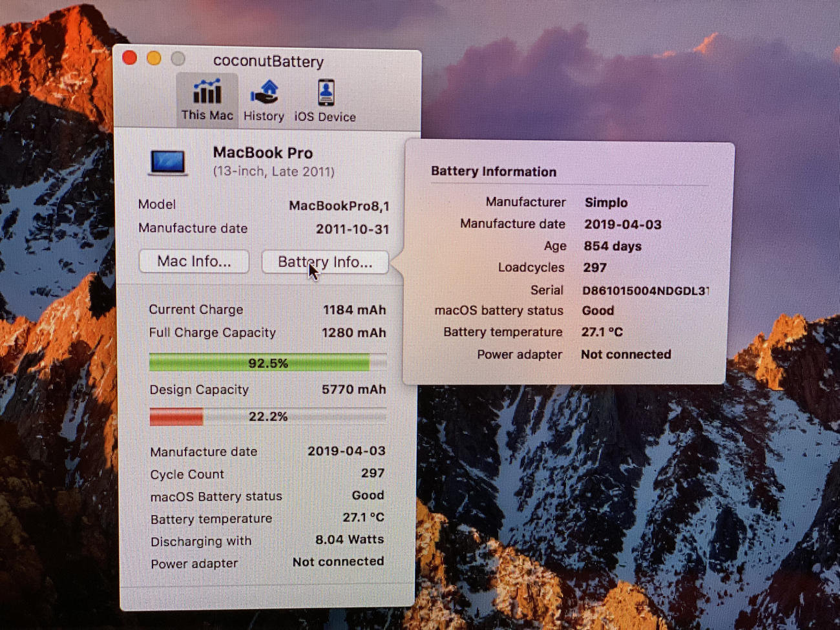840x630 pixels.
Task: Click the 1280 mAh full charge value
Action: coord(353,333)
